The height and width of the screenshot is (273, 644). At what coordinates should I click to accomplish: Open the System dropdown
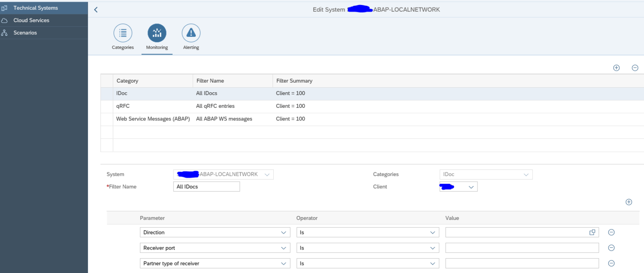click(267, 174)
